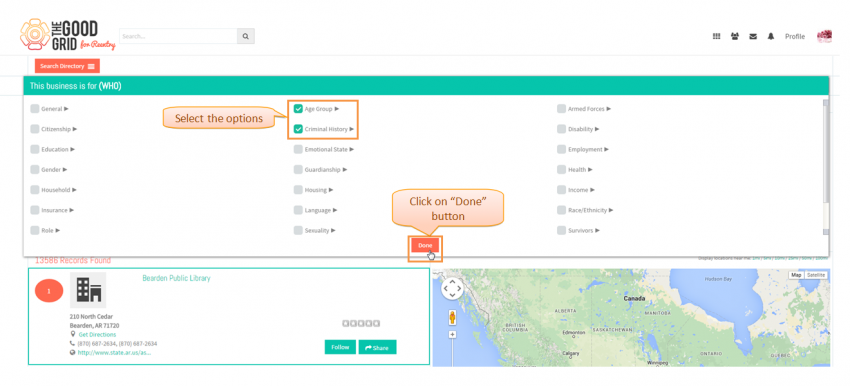This screenshot has width=850, height=386.
Task: Expand the Education category arrow
Action: pos(73,149)
